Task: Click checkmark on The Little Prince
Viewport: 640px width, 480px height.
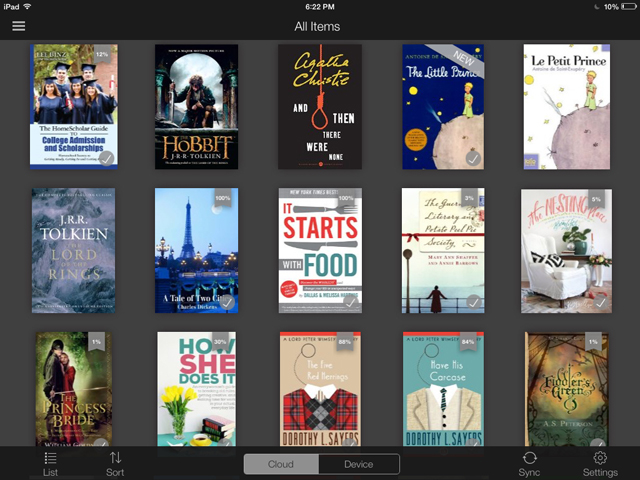Action: 473,158
